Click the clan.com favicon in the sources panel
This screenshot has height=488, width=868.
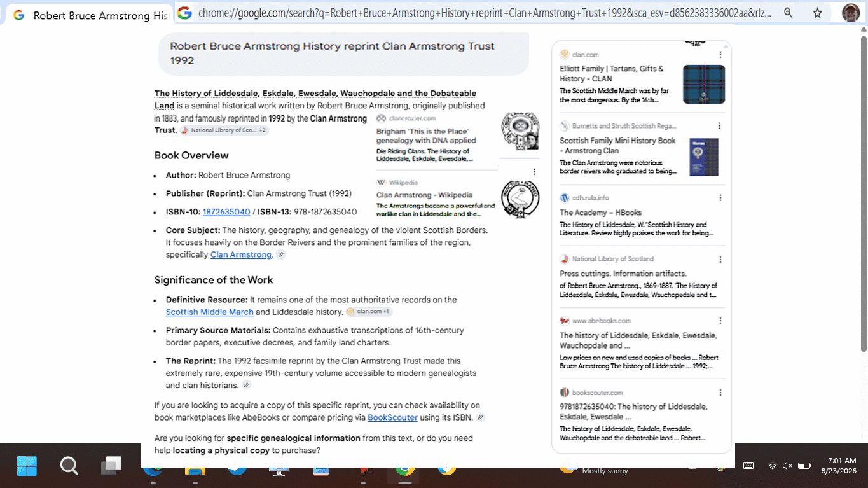point(564,55)
